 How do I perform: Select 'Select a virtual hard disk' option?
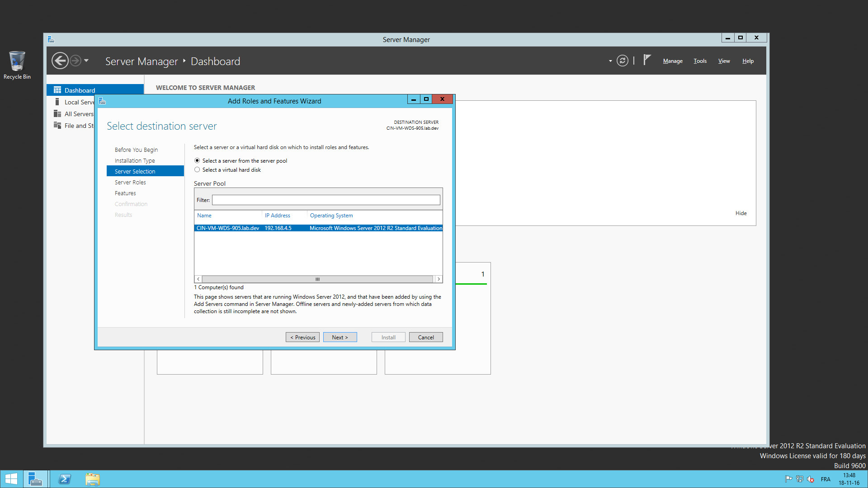pos(197,169)
